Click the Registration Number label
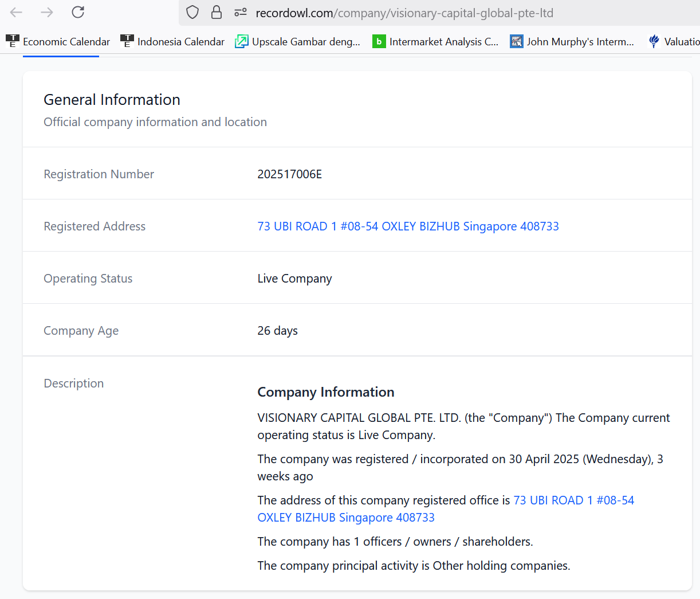700x599 pixels. [99, 174]
